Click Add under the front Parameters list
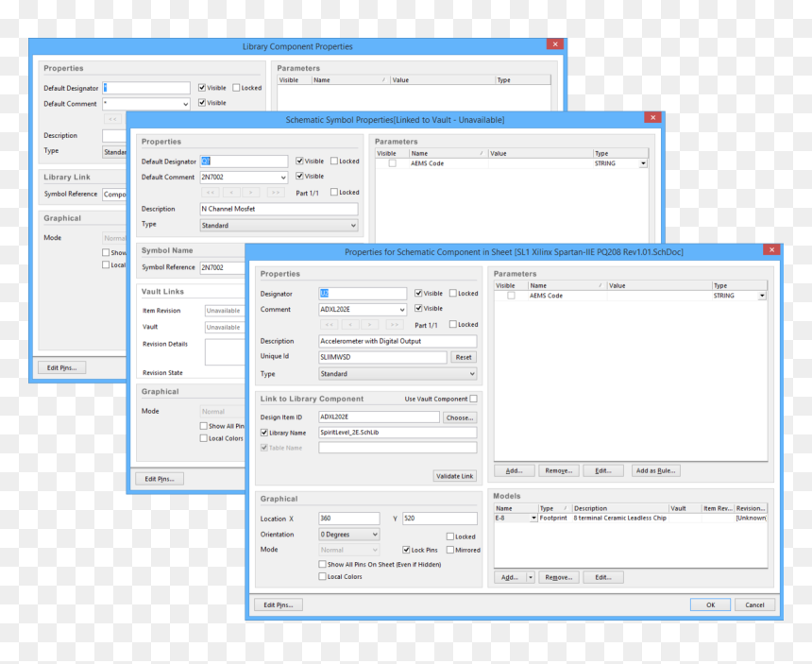Image resolution: width=812 pixels, height=664 pixels. 515,470
